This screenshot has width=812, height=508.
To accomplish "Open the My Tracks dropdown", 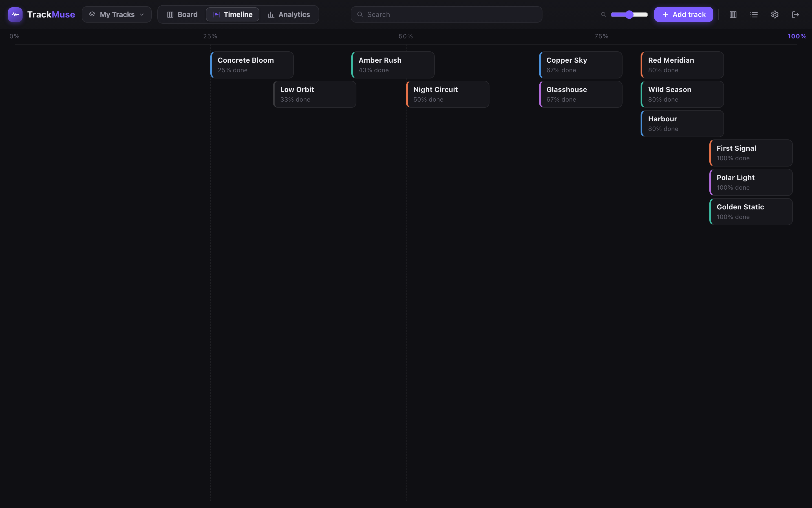I will tap(116, 14).
